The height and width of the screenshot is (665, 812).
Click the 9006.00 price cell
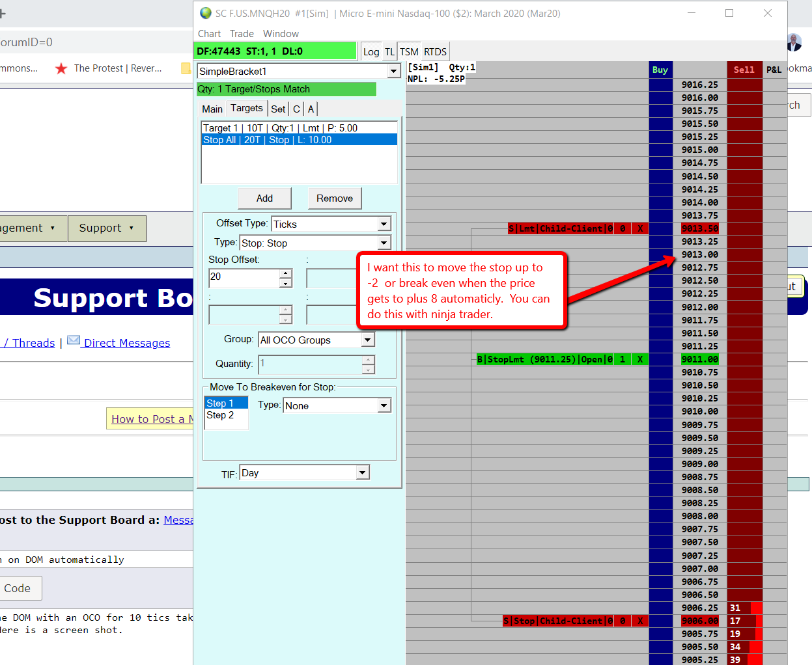[700, 621]
